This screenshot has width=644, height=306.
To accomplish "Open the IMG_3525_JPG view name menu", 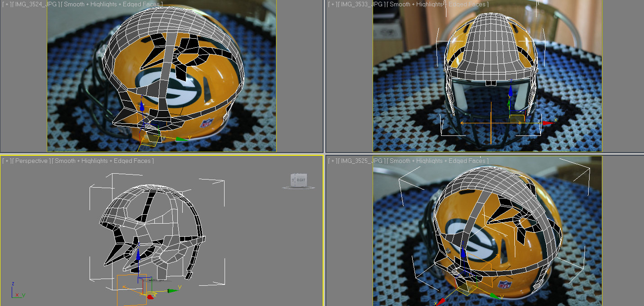I will point(362,161).
